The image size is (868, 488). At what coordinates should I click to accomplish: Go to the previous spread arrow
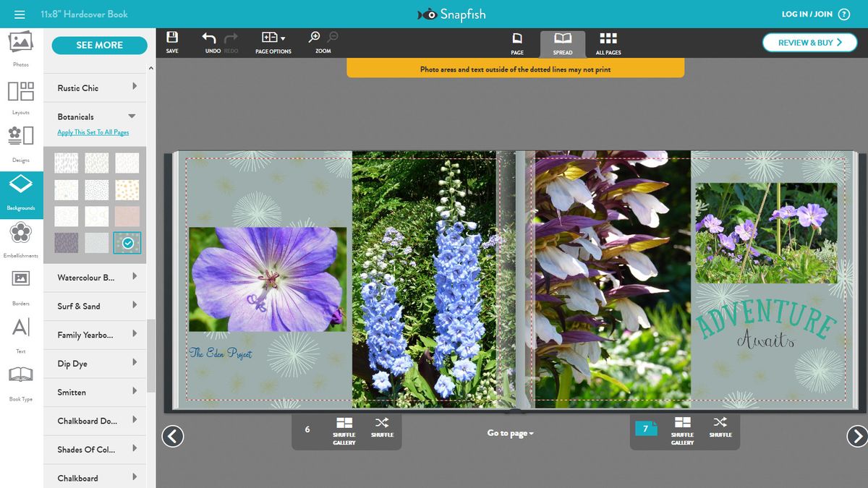click(173, 436)
